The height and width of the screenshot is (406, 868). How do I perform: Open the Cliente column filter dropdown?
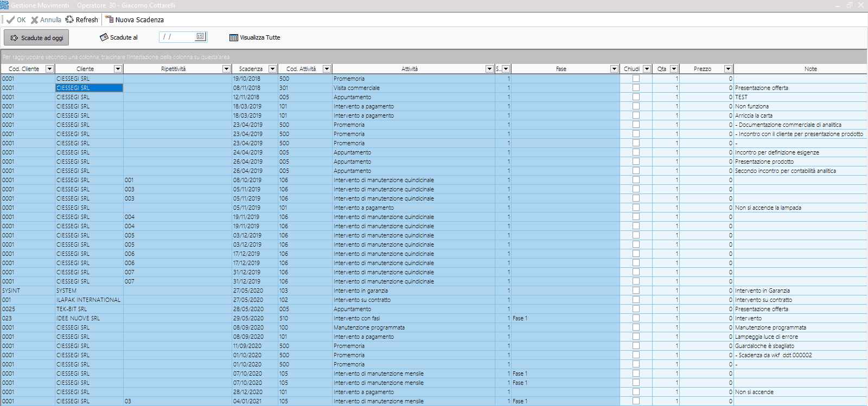pos(118,69)
